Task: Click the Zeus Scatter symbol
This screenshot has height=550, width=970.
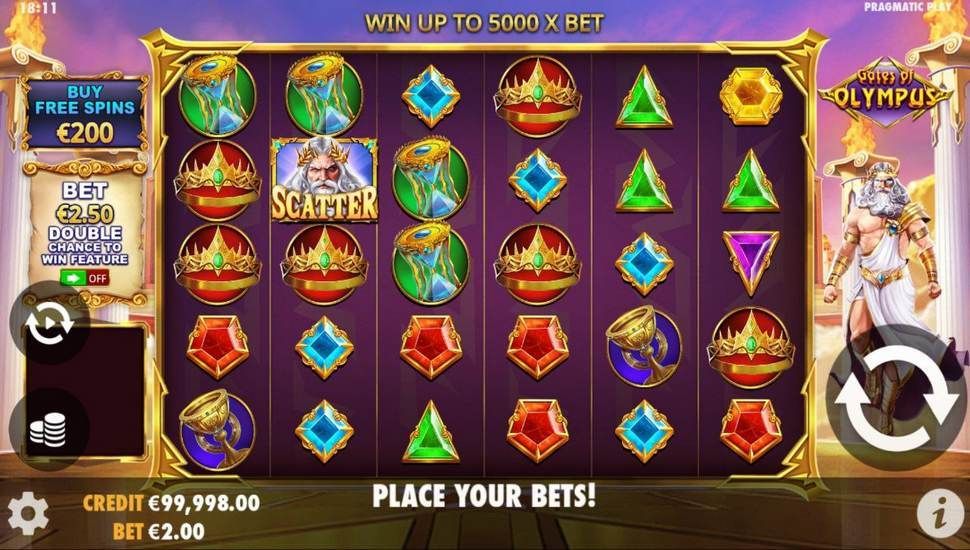Action: pyautogui.click(x=324, y=180)
